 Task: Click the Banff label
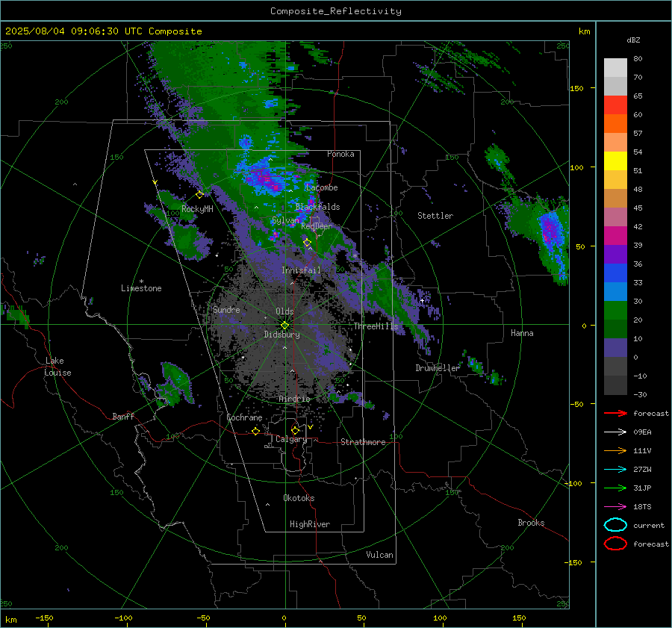tap(123, 416)
